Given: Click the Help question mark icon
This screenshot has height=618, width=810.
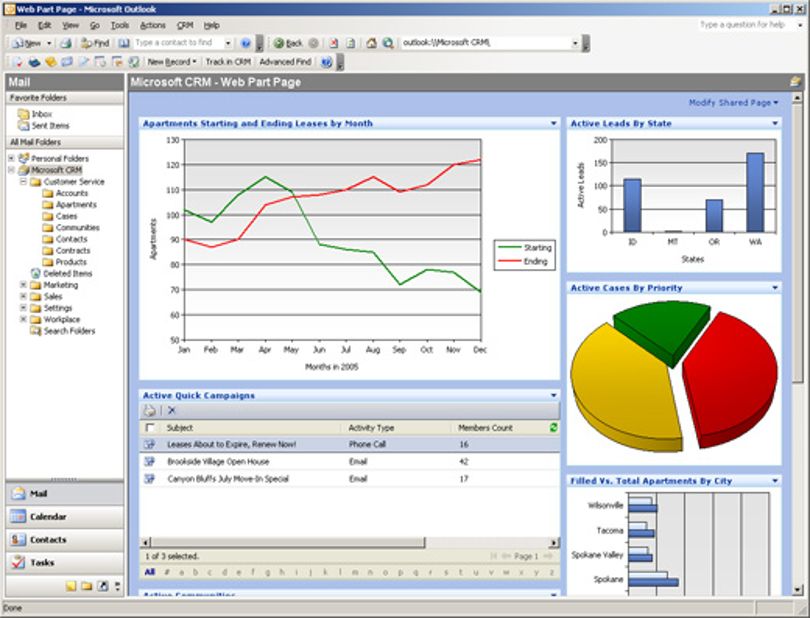Looking at the screenshot, I should (245, 43).
